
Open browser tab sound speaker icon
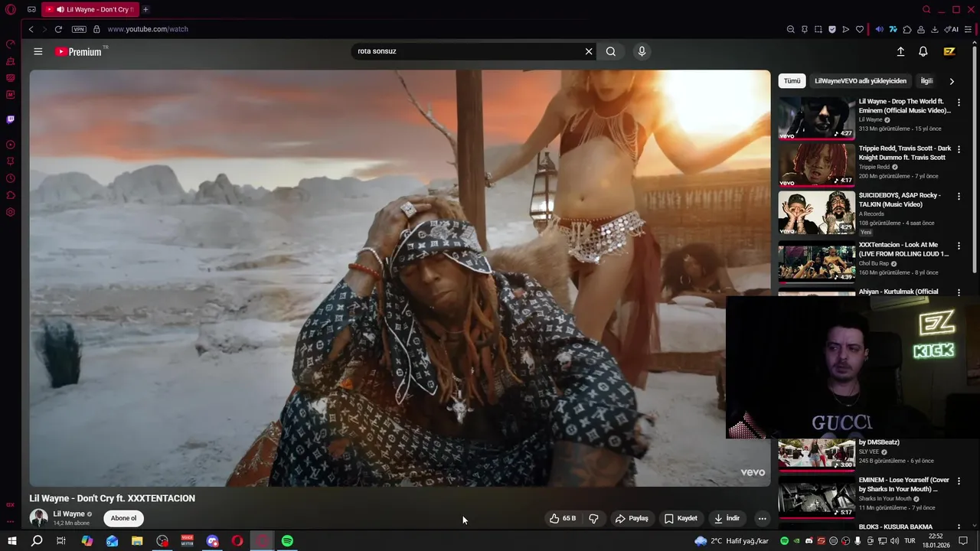879,29
